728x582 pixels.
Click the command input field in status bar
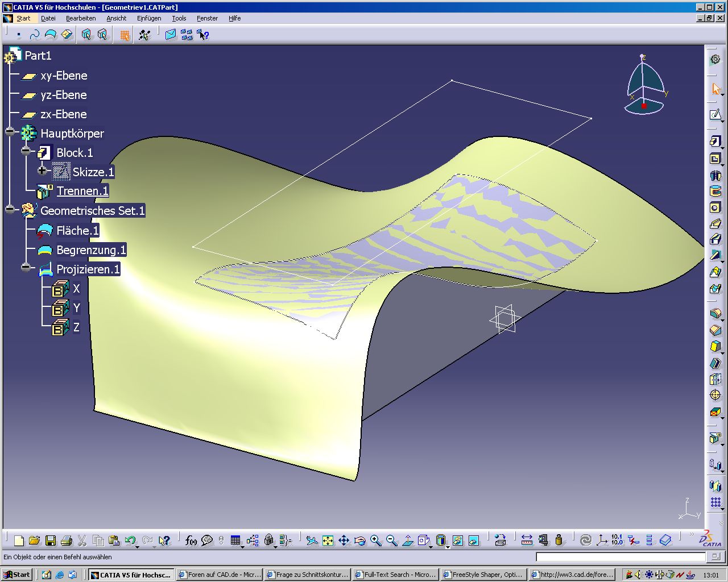(x=621, y=557)
